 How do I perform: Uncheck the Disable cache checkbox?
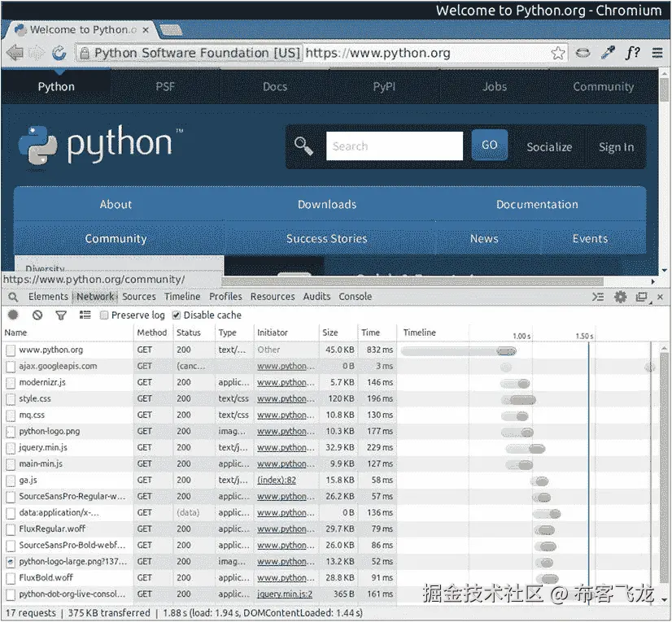(x=177, y=315)
